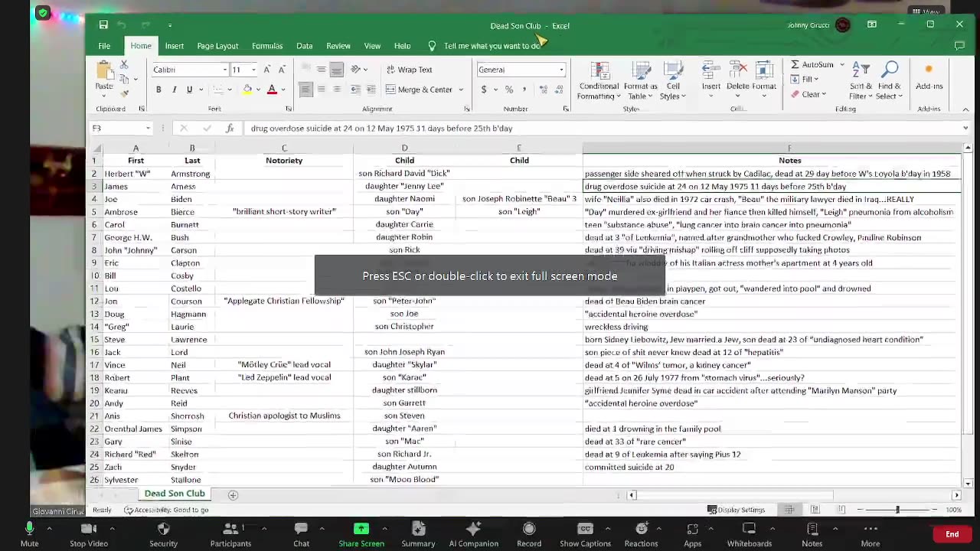The width and height of the screenshot is (980, 551).
Task: Toggle Wrap Text
Action: tap(409, 70)
